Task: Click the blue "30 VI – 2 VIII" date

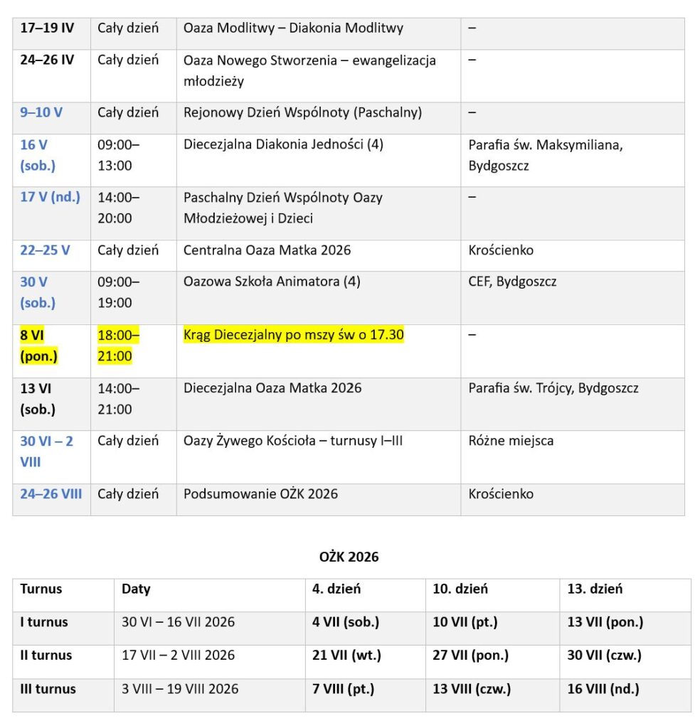Action: point(46,451)
